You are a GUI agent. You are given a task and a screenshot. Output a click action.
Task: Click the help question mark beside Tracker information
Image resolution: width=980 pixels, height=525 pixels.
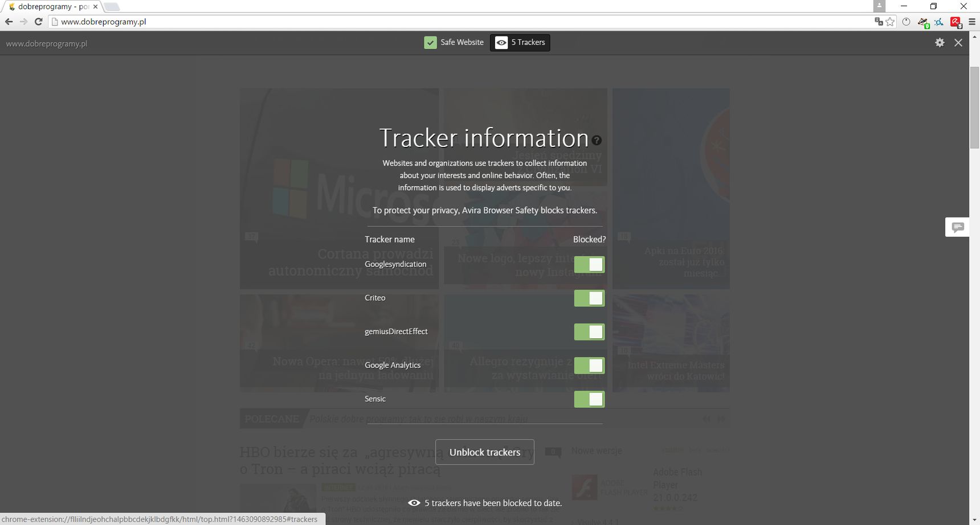click(597, 140)
